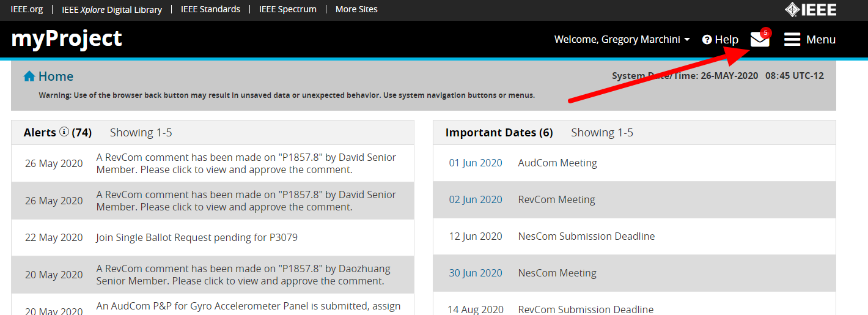The width and height of the screenshot is (868, 315).
Task: Open the IEEE Standards link
Action: (x=210, y=9)
